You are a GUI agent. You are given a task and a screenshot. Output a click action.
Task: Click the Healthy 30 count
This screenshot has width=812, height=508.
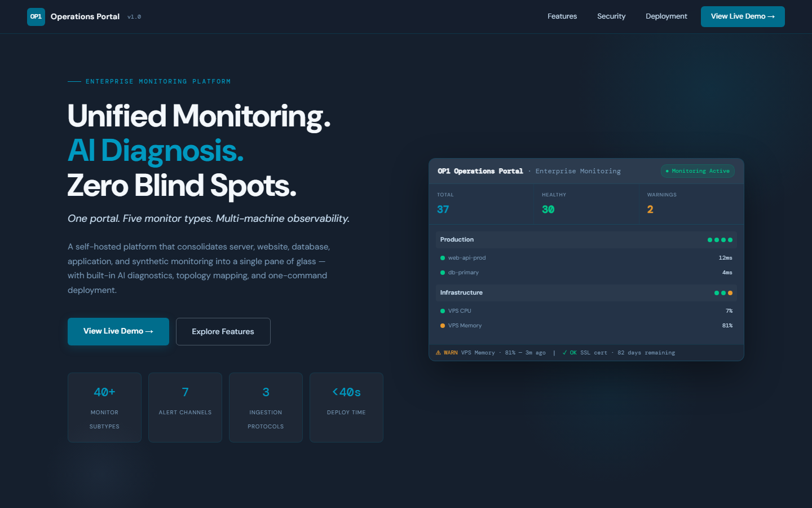[548, 209]
